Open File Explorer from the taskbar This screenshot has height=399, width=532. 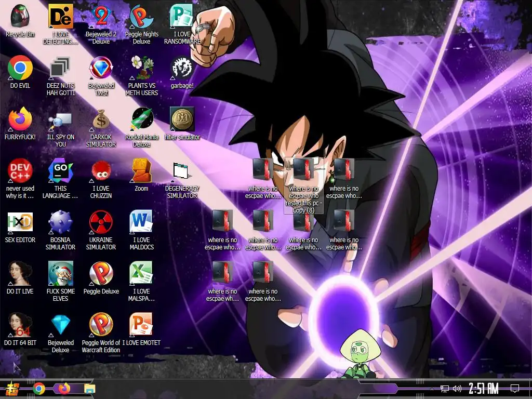click(x=89, y=389)
